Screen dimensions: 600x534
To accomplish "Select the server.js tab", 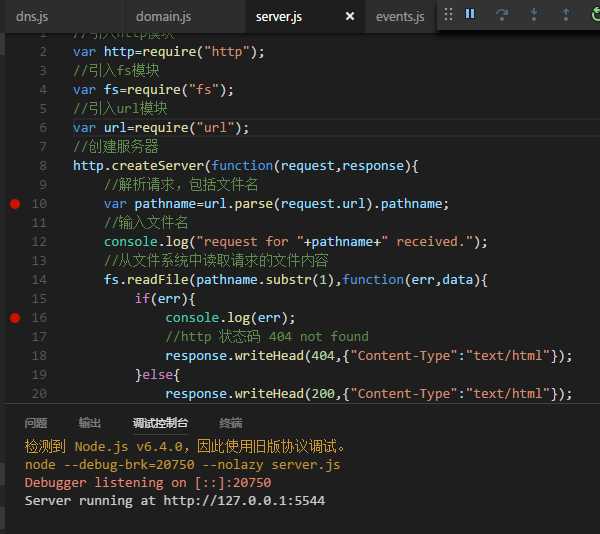I will [x=279, y=16].
